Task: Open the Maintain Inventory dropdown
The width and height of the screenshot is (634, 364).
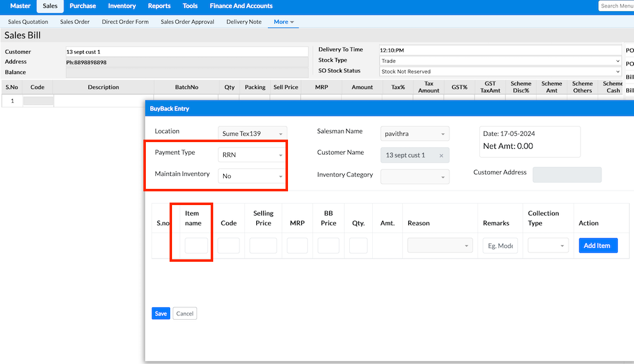Action: (x=252, y=176)
